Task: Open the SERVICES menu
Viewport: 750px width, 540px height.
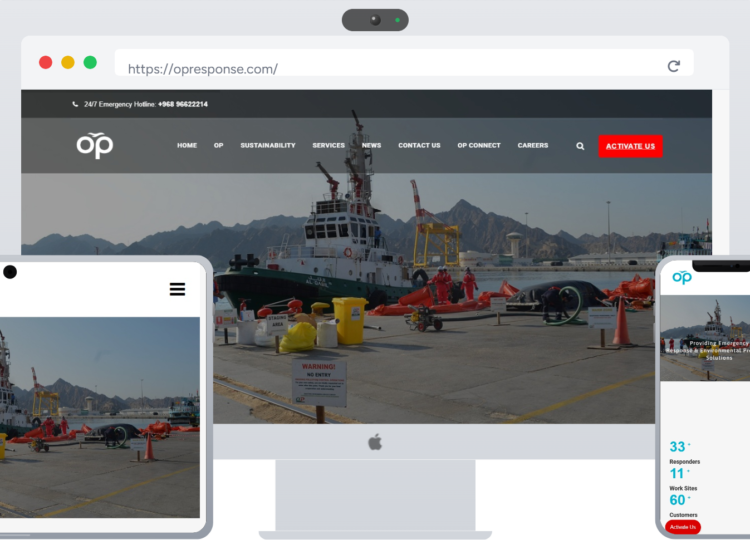Action: [328, 146]
